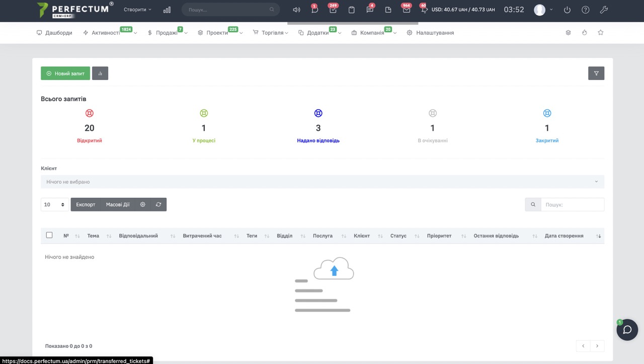Click the favorites star icon
This screenshot has width=644, height=364.
(x=600, y=33)
